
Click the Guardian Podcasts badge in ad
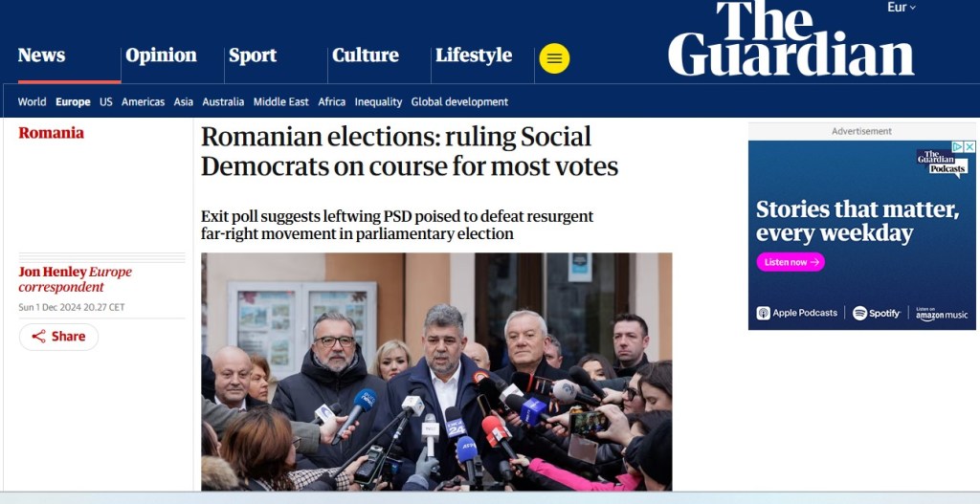tap(942, 162)
